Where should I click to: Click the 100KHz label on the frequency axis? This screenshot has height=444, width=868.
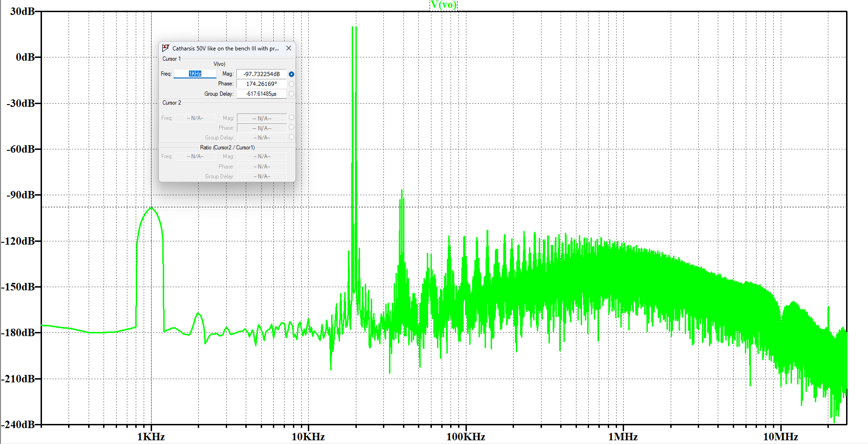pyautogui.click(x=465, y=437)
